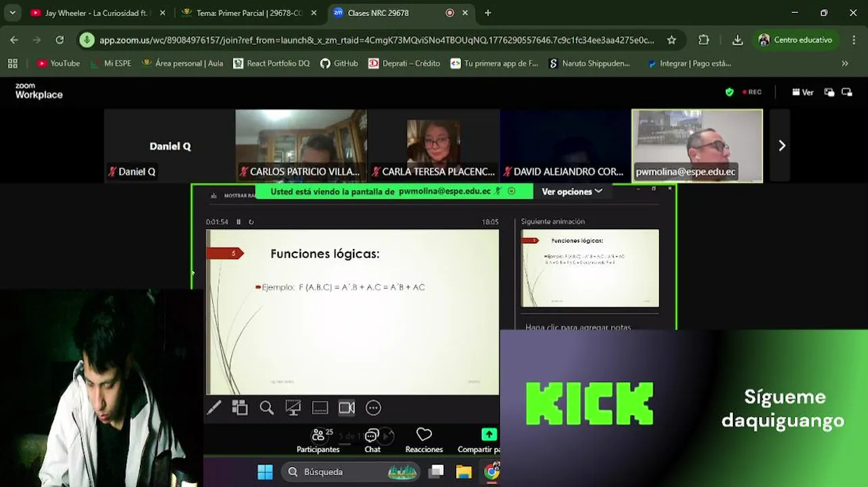
Task: Open Naruto Shippuden bookmark
Action: tap(589, 64)
